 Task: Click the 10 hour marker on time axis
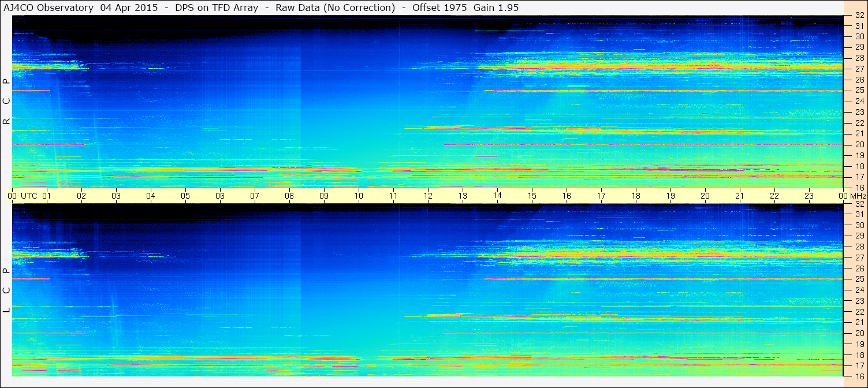click(x=359, y=196)
